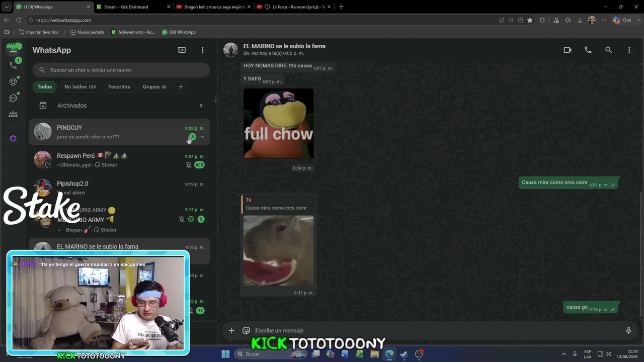
Task: Open EL MARINO contact info from header
Action: coord(284,49)
